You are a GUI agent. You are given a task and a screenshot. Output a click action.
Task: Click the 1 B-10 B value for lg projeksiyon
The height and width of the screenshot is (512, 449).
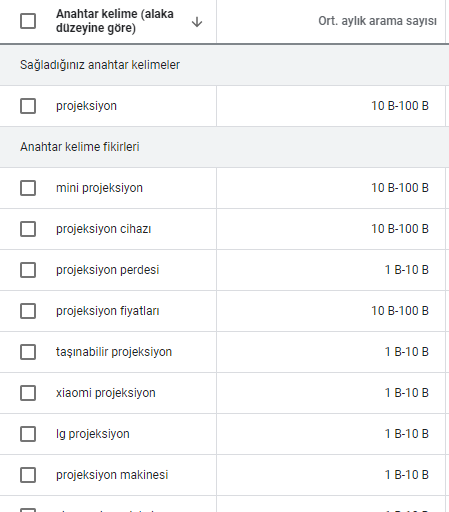tap(407, 434)
